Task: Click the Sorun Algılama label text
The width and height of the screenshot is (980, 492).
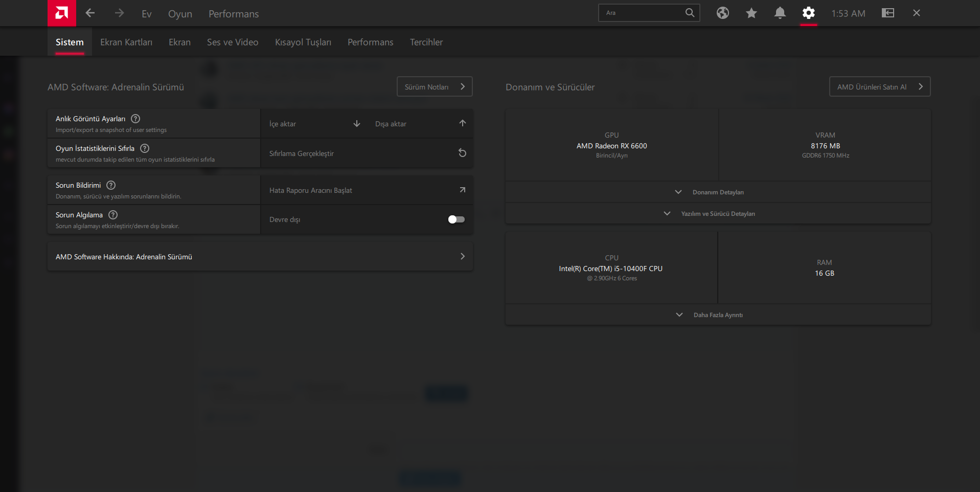Action: pos(79,215)
